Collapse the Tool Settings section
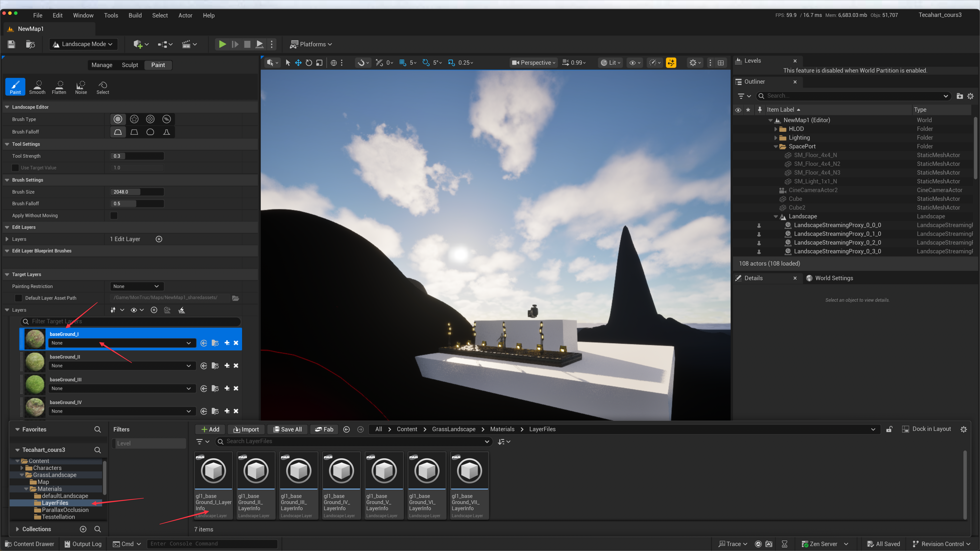The image size is (980, 551). click(7, 144)
